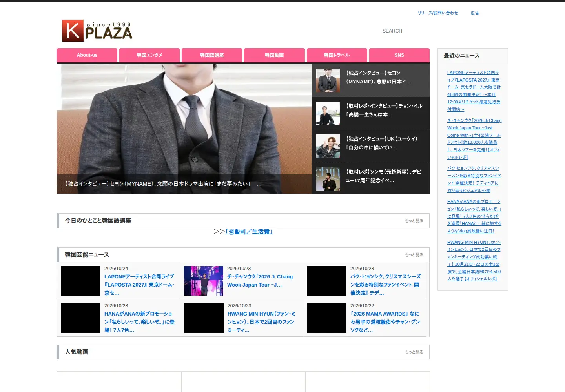Select ソンモ(元超新星) report thumbnail in slider list
The width and height of the screenshot is (565, 392).
coord(328,179)
